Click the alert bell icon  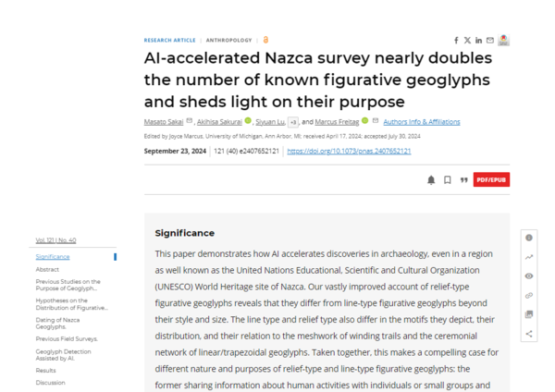point(431,180)
